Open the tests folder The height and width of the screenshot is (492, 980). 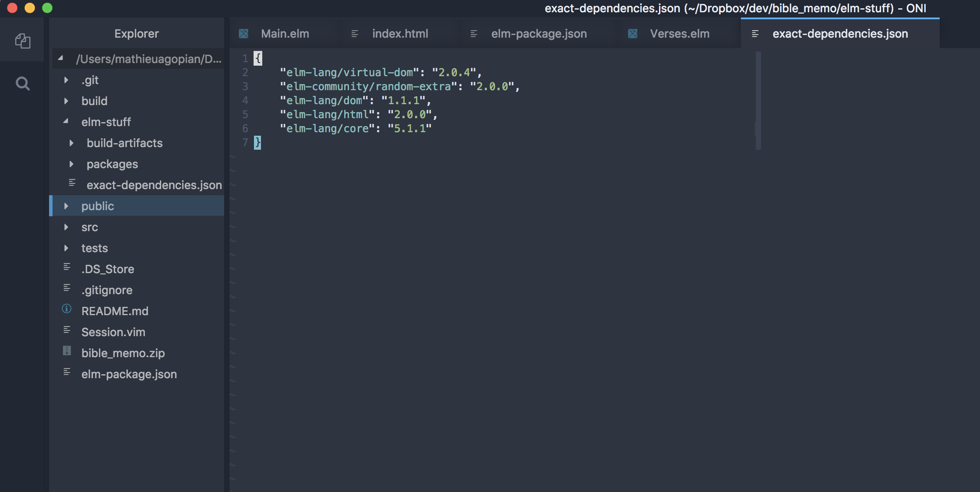click(x=94, y=248)
